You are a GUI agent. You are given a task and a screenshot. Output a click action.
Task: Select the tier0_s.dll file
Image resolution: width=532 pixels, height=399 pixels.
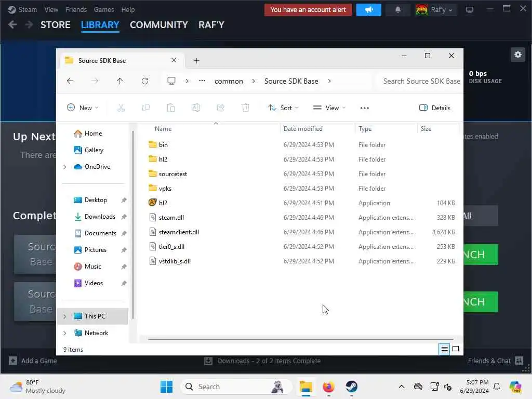pos(171,247)
